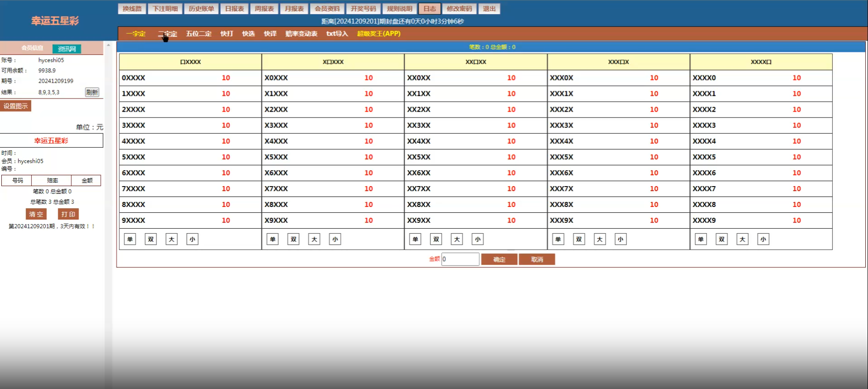Click the 取消 cancel button
Image resolution: width=868 pixels, height=389 pixels.
(537, 259)
